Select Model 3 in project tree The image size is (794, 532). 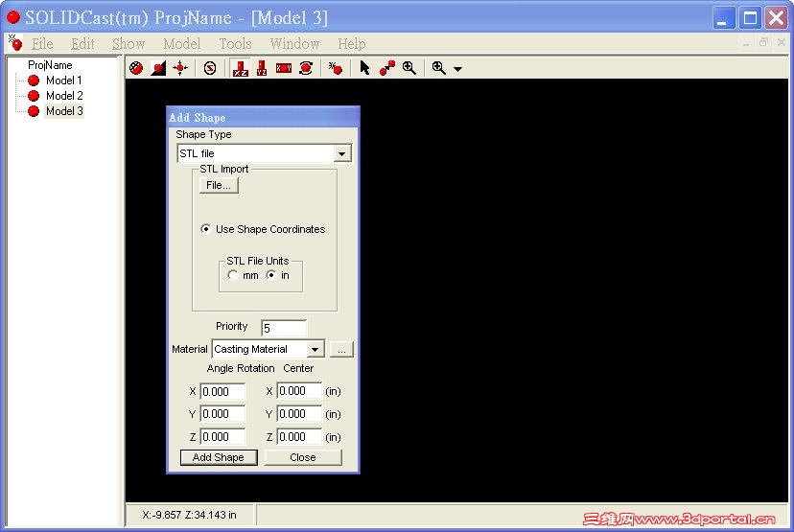point(64,111)
